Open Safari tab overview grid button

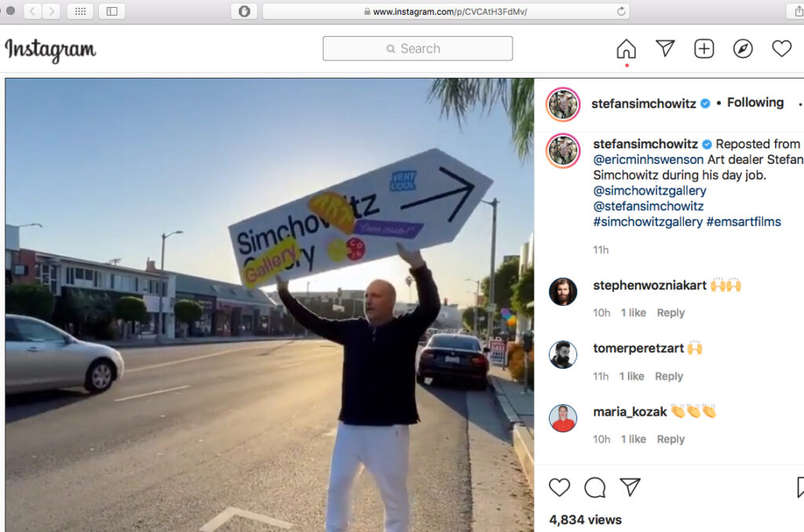coord(81,11)
